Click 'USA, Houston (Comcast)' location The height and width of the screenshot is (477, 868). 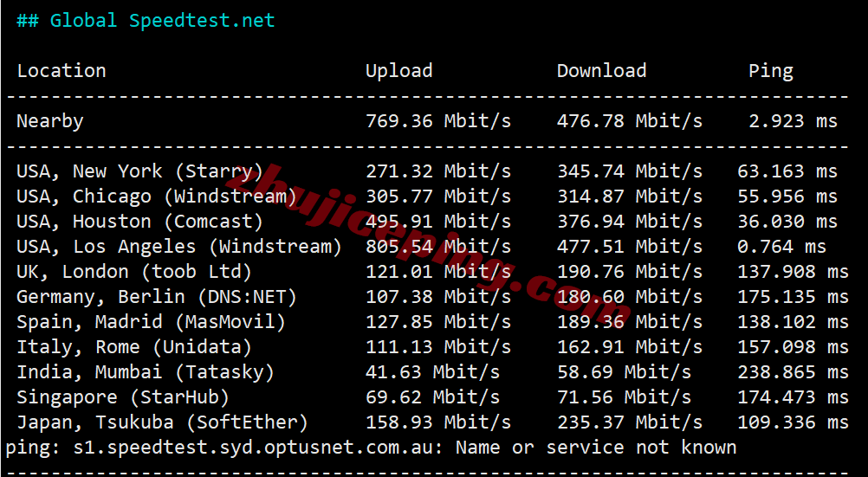point(140,222)
